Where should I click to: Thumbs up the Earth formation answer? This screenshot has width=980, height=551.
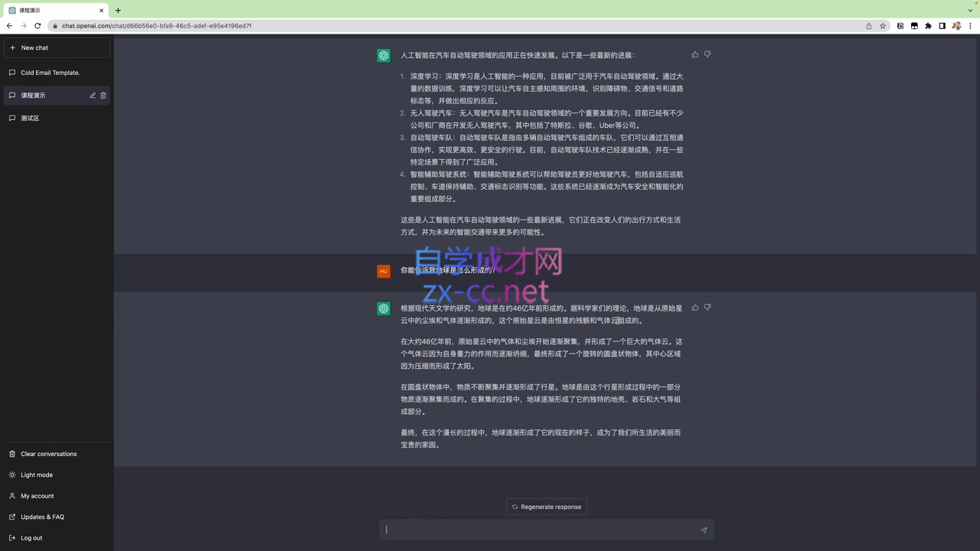coord(695,308)
